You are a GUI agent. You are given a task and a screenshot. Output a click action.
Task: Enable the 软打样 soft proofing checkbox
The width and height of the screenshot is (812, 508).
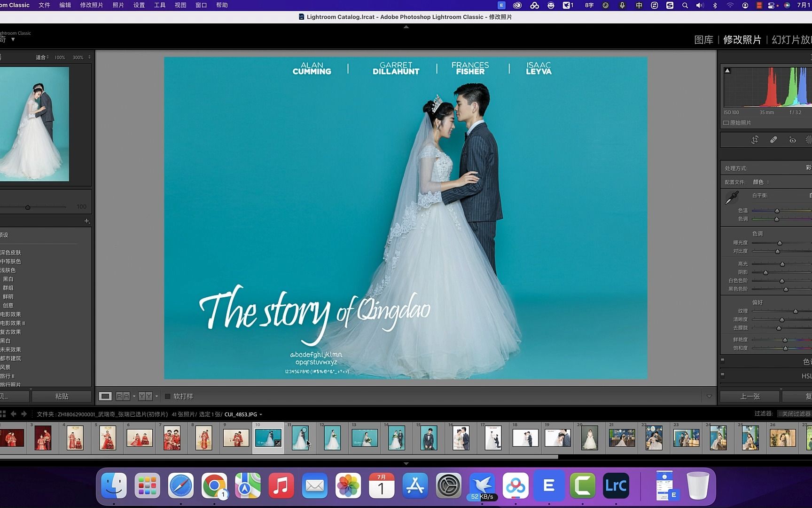[167, 396]
